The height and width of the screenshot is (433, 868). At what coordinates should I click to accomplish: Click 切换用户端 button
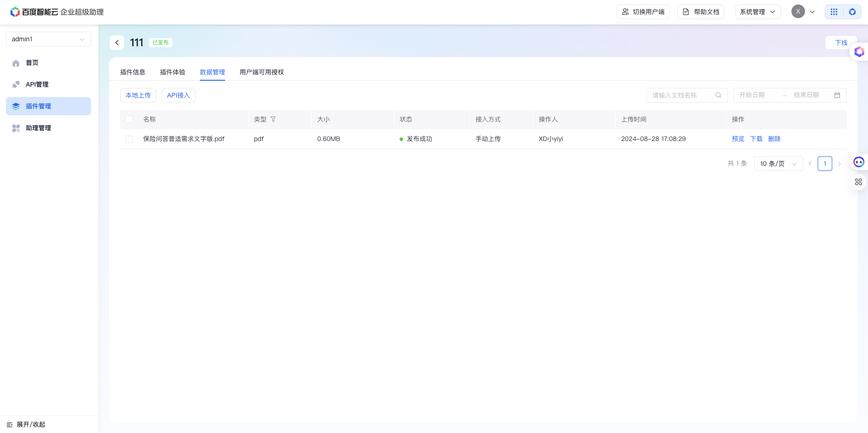point(643,12)
